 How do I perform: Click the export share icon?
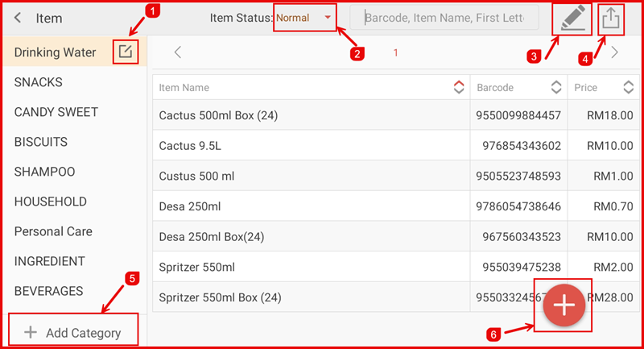611,18
